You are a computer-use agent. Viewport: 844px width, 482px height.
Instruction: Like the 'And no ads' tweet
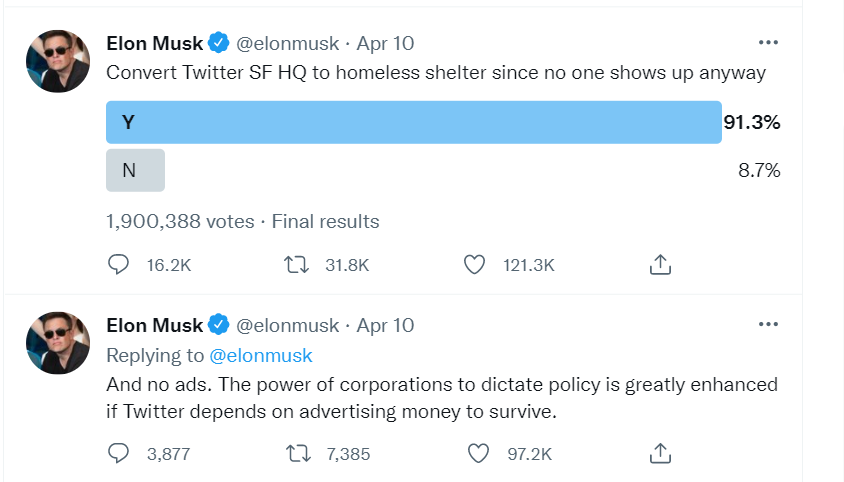coord(478,453)
